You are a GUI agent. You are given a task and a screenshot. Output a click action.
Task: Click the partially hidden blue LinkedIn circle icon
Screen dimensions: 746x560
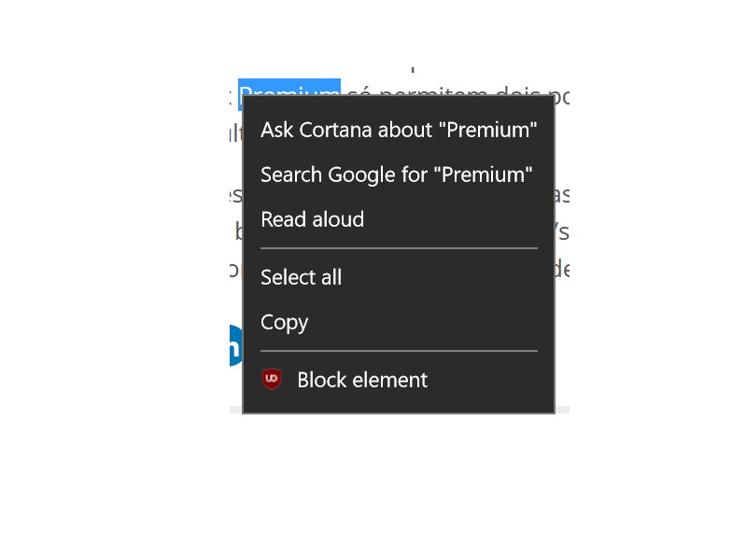pos(235,345)
